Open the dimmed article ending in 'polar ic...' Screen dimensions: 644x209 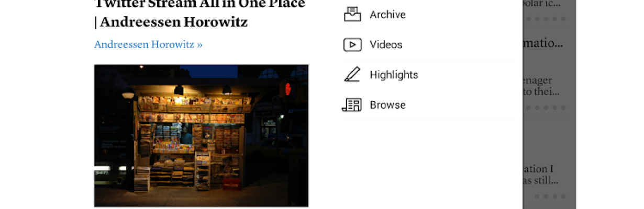545,4
